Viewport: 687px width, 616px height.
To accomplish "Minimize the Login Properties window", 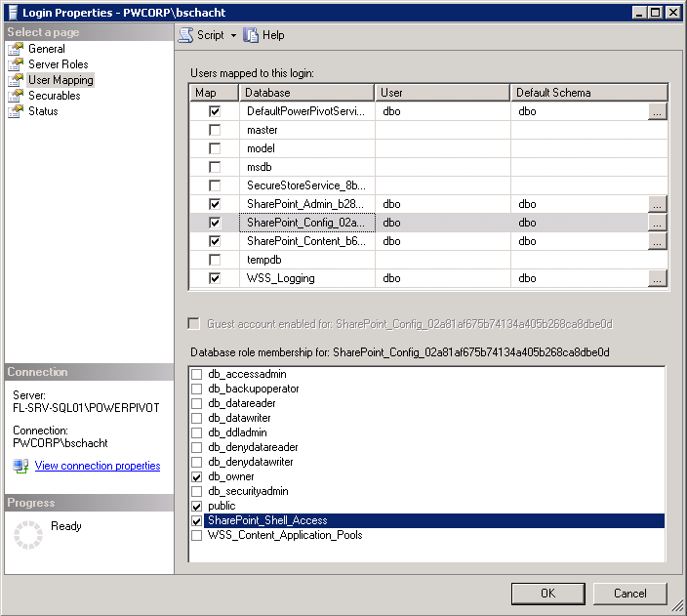I will coord(639,13).
